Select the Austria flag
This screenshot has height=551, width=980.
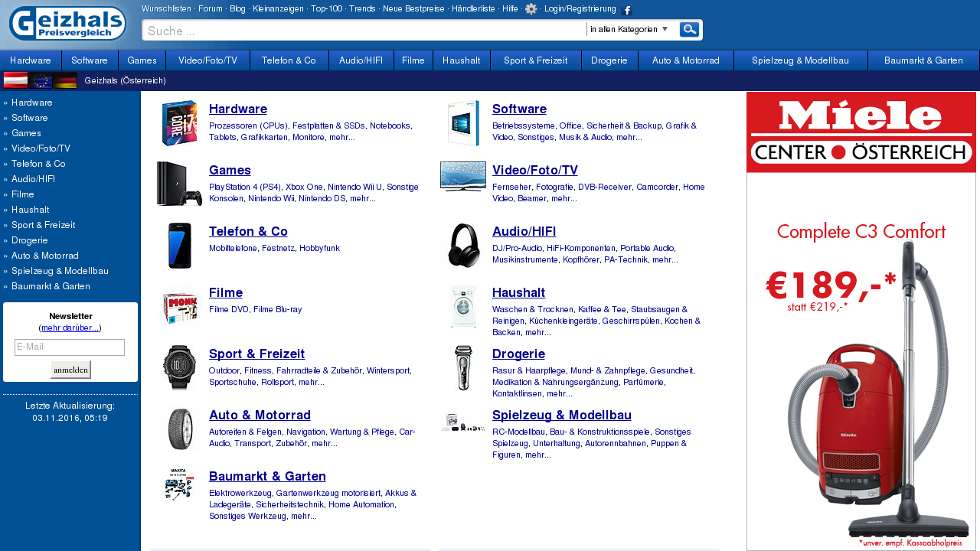tap(15, 80)
